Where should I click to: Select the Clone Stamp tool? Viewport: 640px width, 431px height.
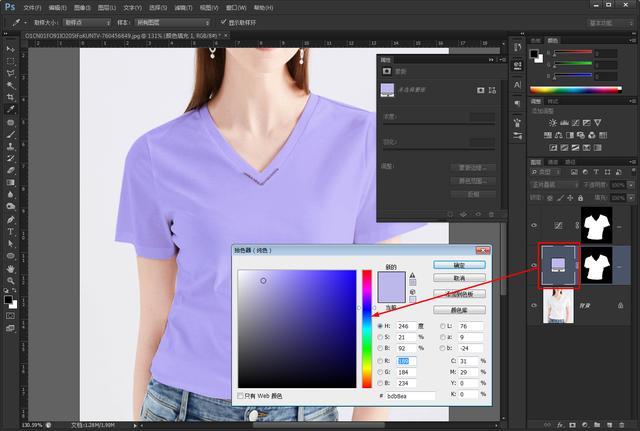coord(11,146)
